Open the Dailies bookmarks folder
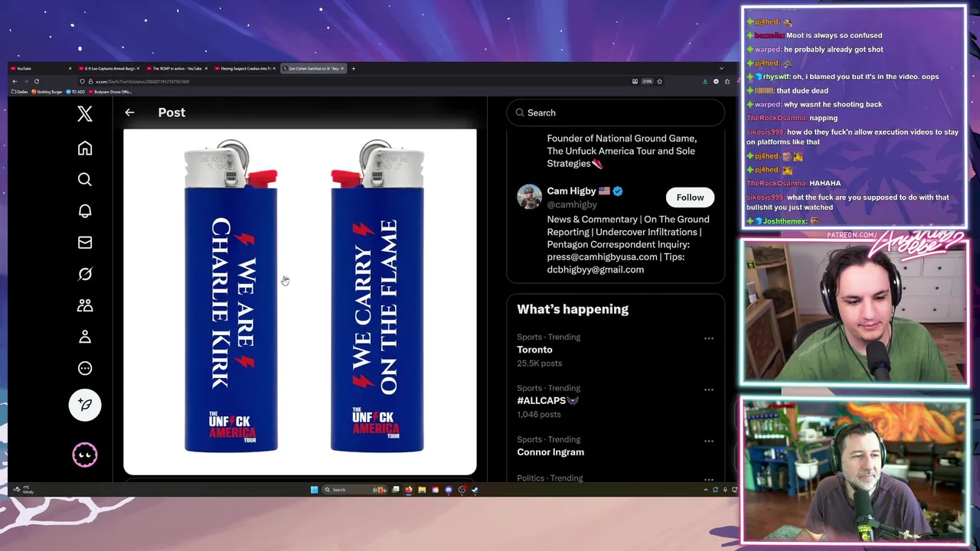 (x=20, y=92)
